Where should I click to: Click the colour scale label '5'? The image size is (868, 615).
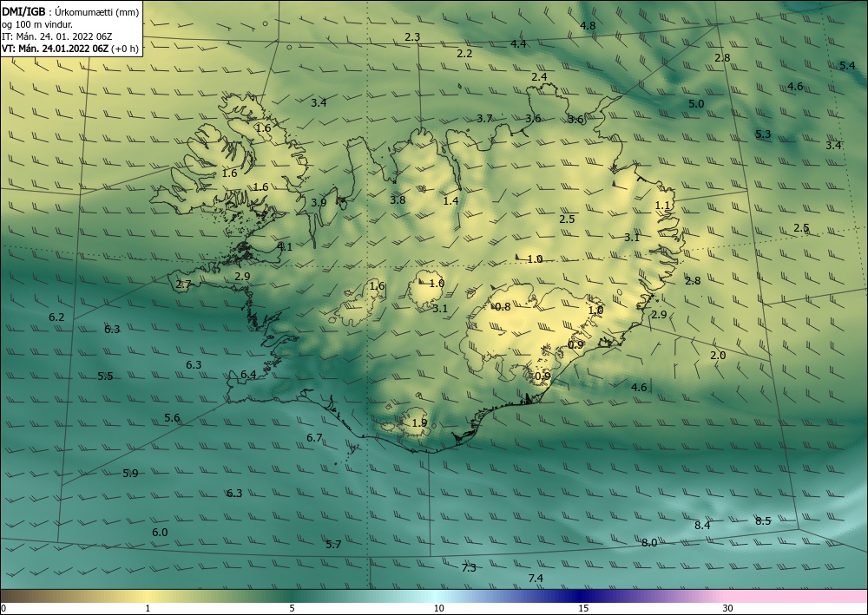coord(292,608)
